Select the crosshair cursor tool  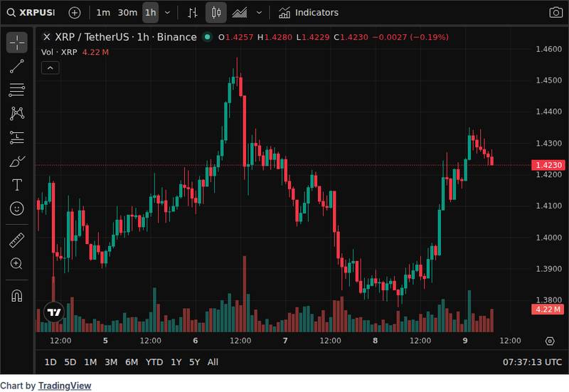pyautogui.click(x=17, y=43)
